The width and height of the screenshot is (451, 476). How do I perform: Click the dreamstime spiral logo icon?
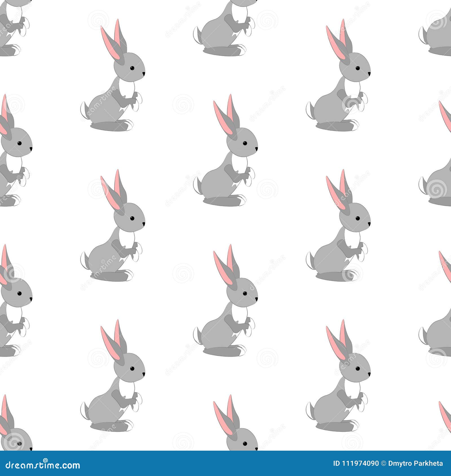point(45,460)
